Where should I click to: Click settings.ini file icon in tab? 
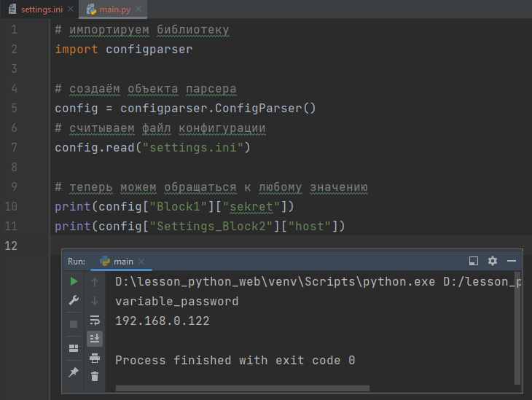[x=12, y=9]
